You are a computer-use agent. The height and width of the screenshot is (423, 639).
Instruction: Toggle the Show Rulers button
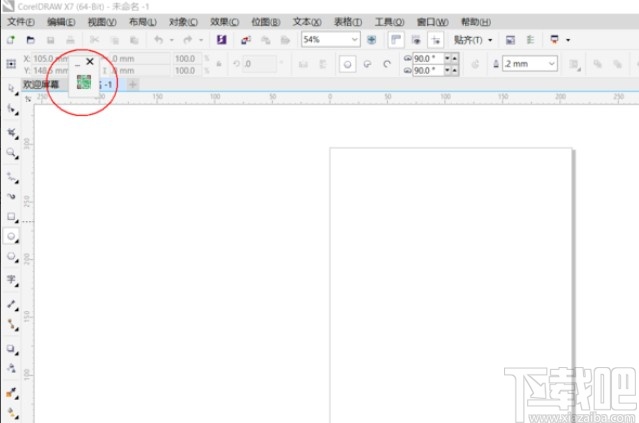396,40
